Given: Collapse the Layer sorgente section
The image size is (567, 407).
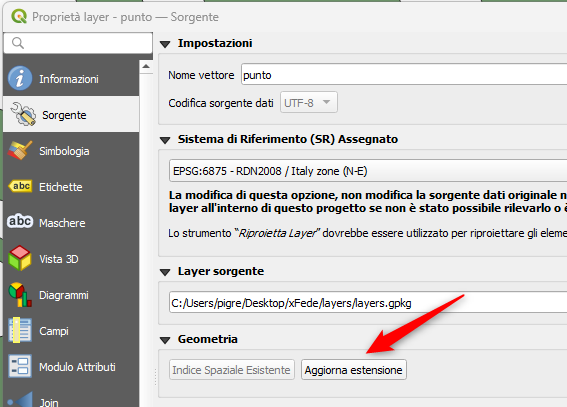Looking at the screenshot, I should tap(165, 272).
